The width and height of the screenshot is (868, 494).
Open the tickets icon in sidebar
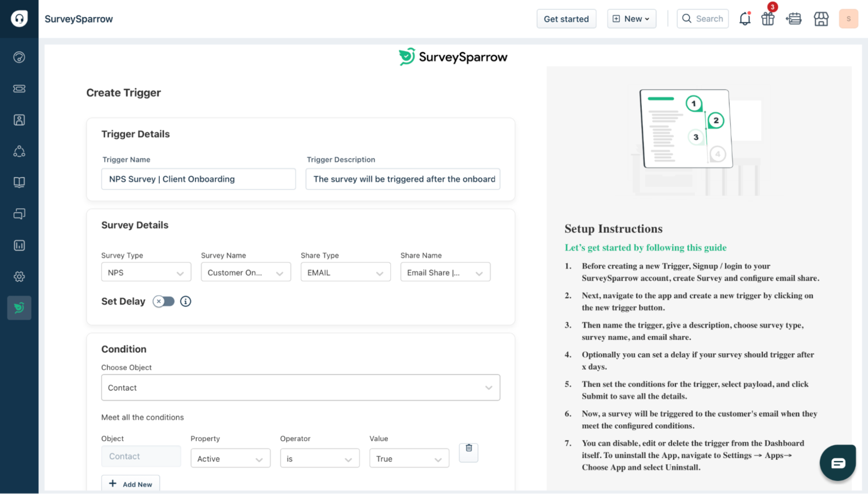click(19, 88)
